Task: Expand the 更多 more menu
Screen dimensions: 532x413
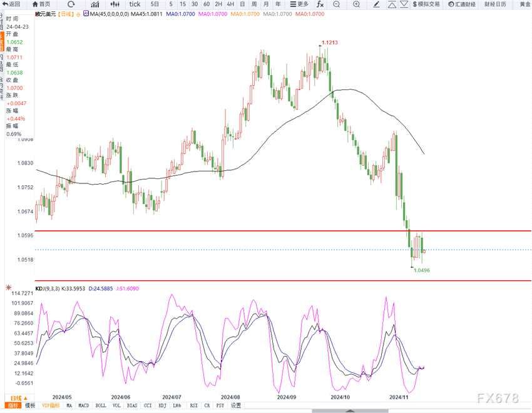Action: (299, 4)
